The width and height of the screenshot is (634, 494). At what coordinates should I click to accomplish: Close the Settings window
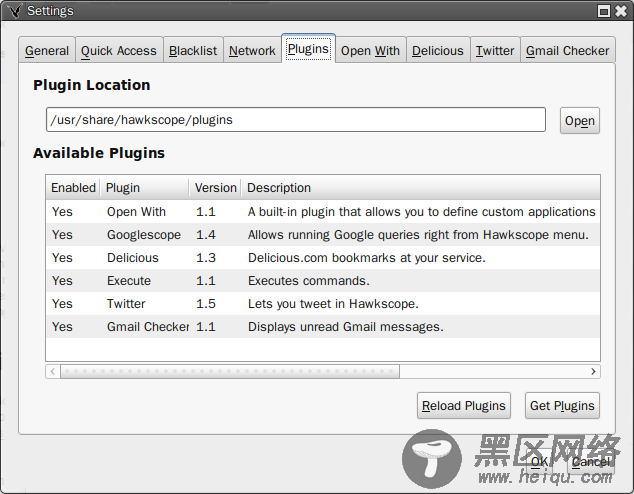(x=621, y=11)
